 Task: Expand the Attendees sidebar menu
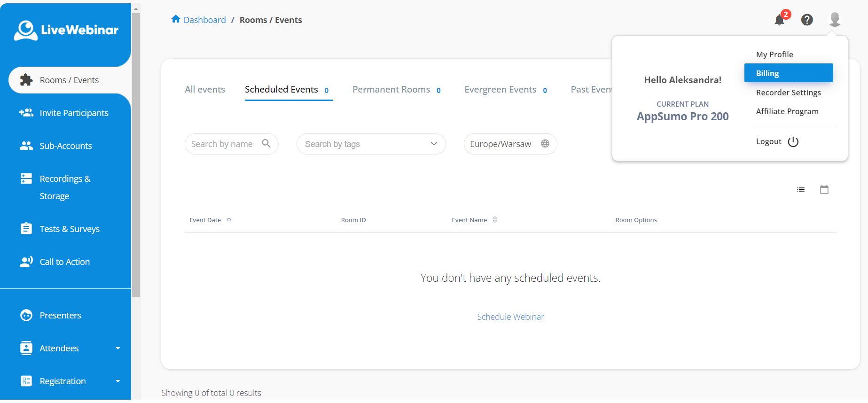[117, 349]
